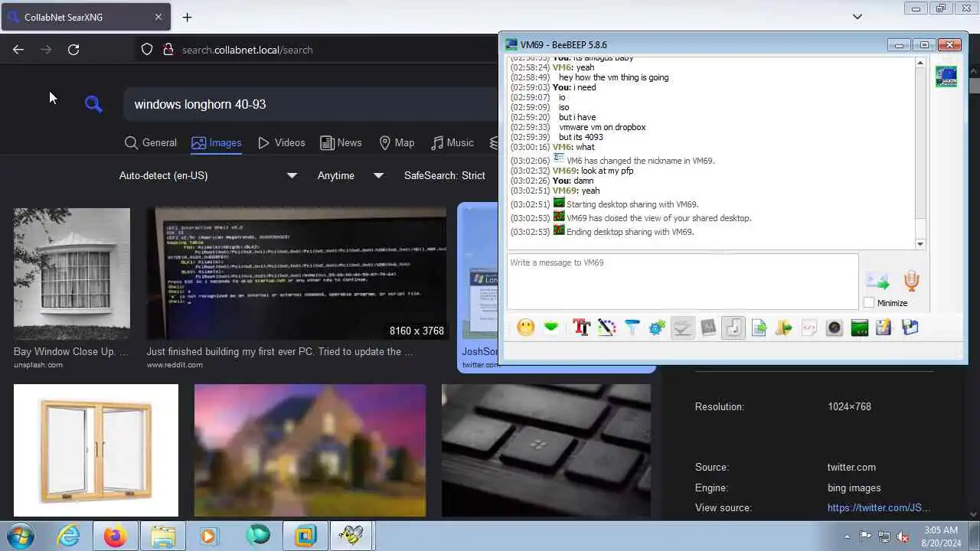Viewport: 980px width, 551px height.
Task: Click the send folder icon
Action: 784,328
